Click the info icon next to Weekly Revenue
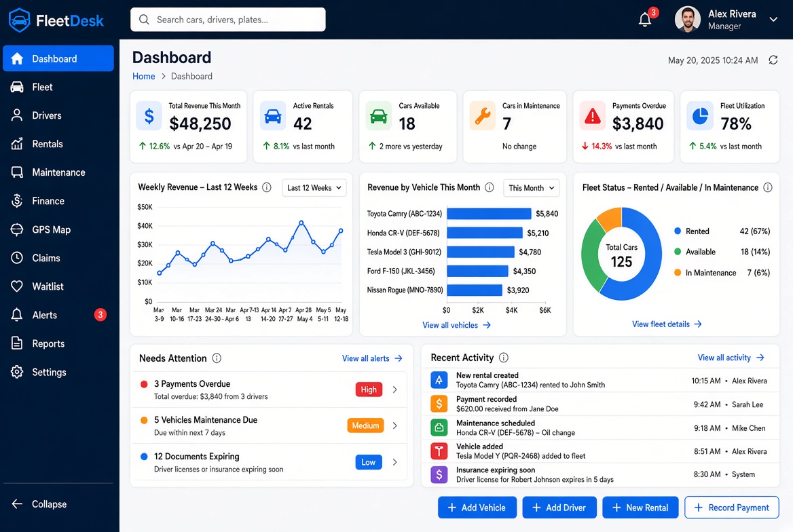The height and width of the screenshot is (532, 793). coord(267,187)
